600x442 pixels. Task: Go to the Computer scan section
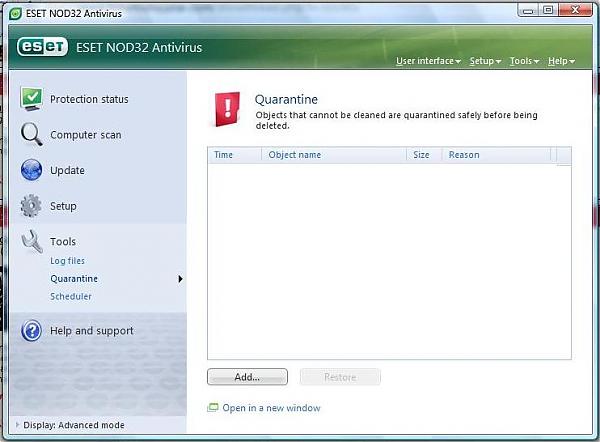coord(86,135)
